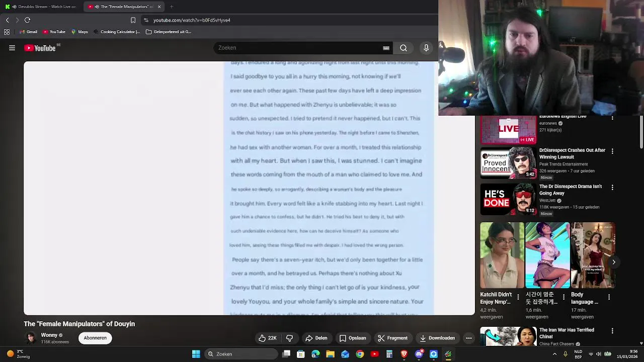Screen dimensions: 644x362
Task: Open a new browser tab
Action: click(x=172, y=7)
